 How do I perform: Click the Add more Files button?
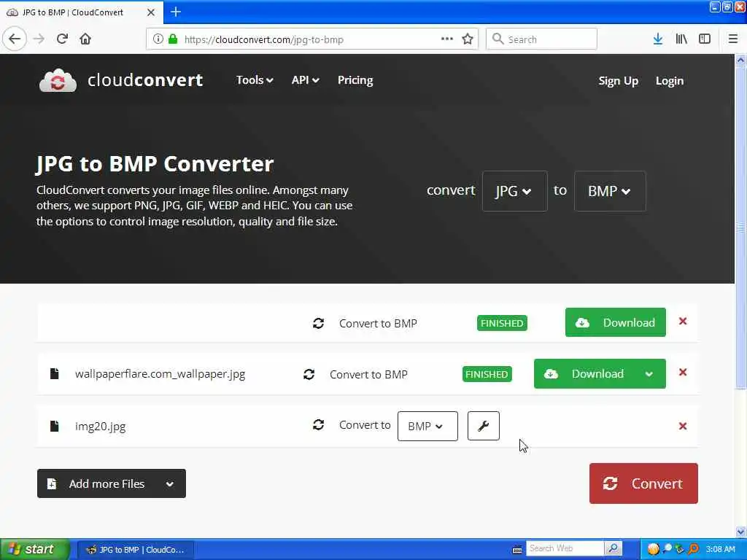tap(112, 484)
